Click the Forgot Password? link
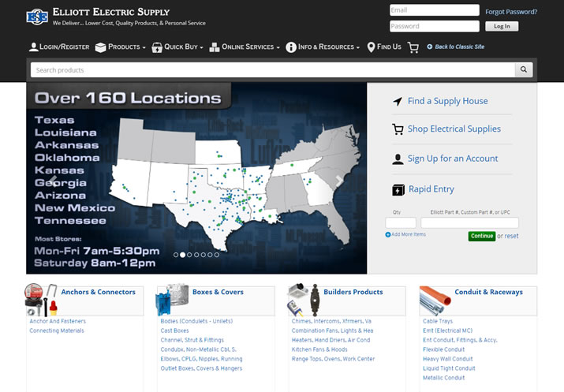Screen dimensions: 564x392 (511, 12)
